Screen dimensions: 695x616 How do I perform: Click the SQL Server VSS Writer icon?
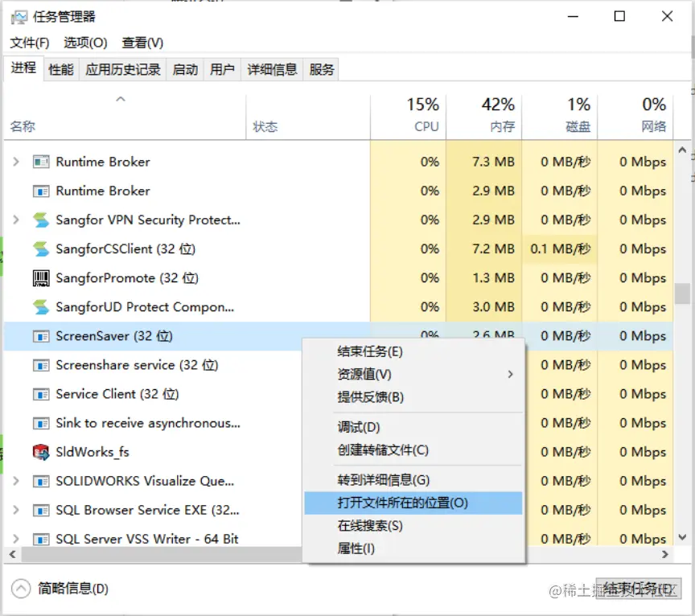[x=41, y=540]
